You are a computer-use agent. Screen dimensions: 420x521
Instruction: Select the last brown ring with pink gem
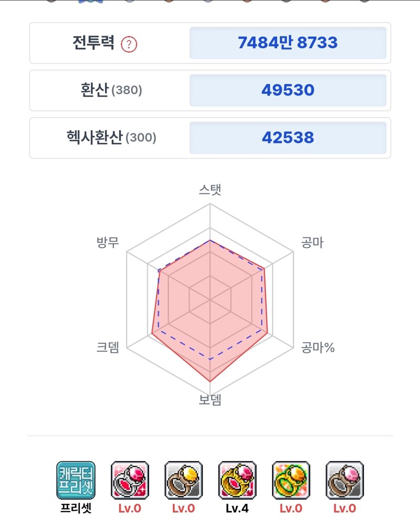(345, 480)
